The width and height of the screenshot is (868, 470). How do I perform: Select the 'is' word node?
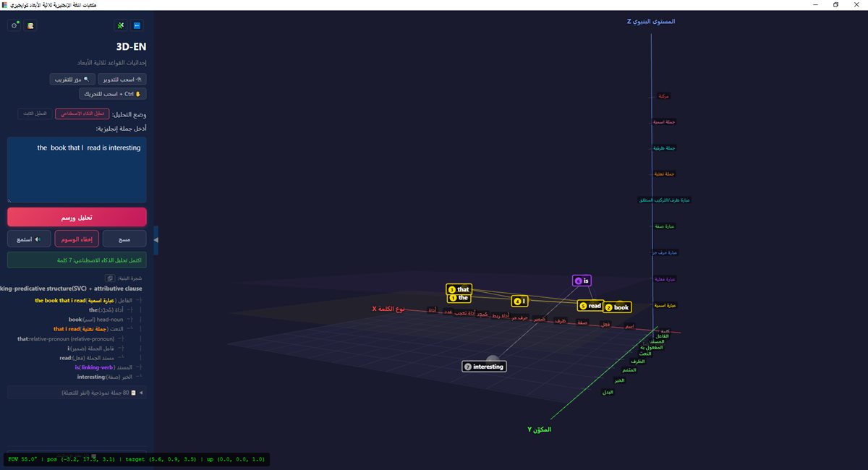click(x=583, y=281)
